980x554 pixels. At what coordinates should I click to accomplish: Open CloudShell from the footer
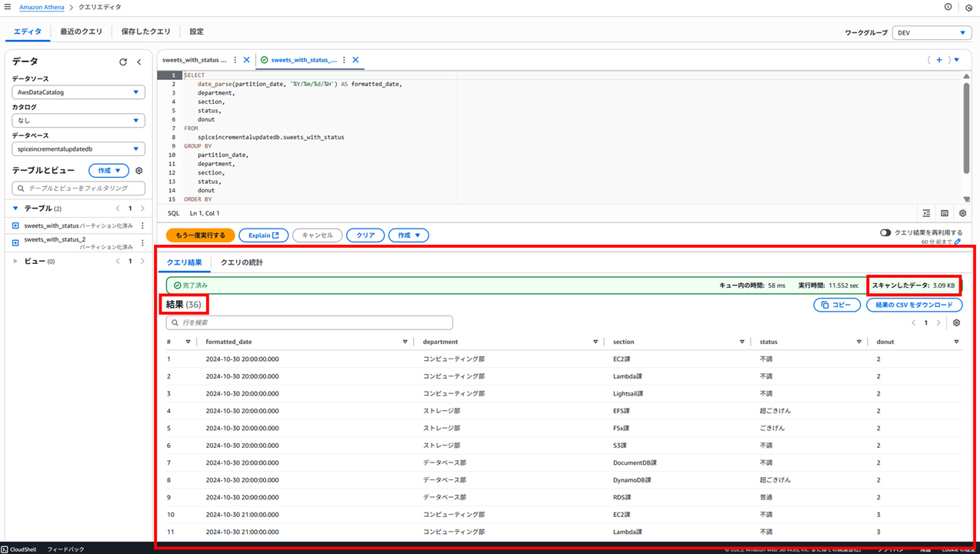pyautogui.click(x=20, y=549)
